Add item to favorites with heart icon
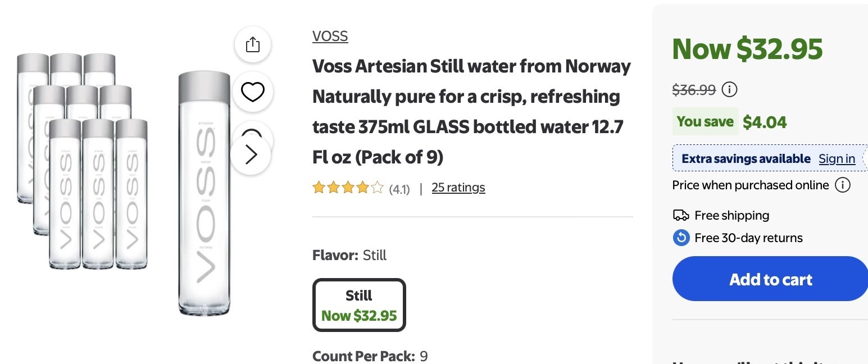Viewport: 868px width, 364px height. click(252, 92)
